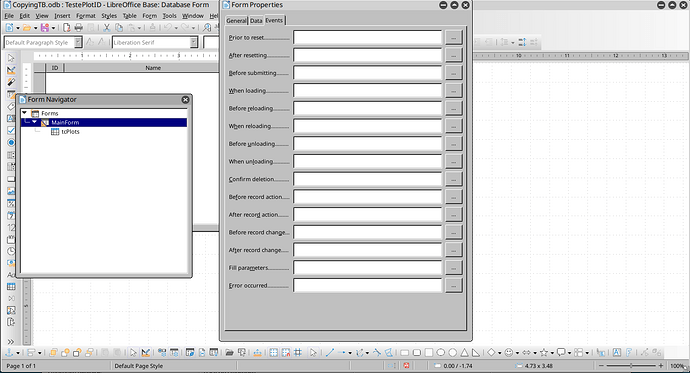Screen dimensions: 690x373
Task: Click the Cut scissors icon
Action: [x=106, y=28]
